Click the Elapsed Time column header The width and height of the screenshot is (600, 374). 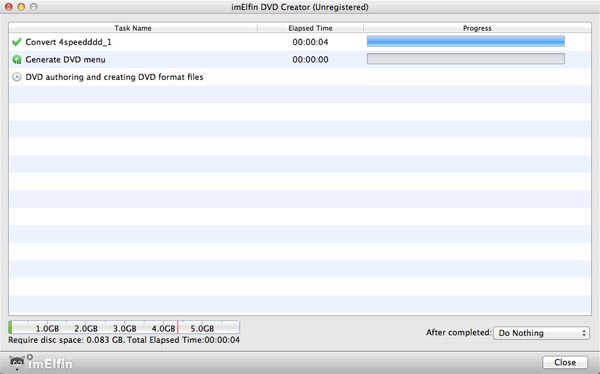[x=310, y=28]
